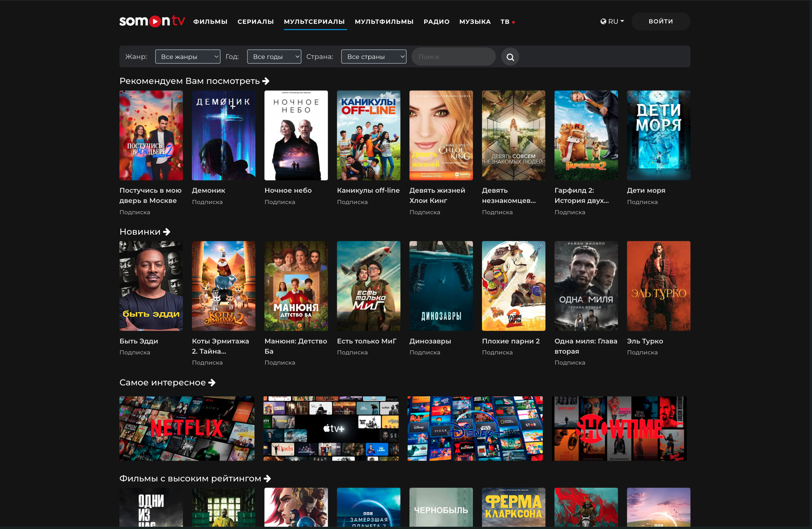Click arrow next to Самое интересное
This screenshot has width=812, height=529.
click(x=212, y=383)
